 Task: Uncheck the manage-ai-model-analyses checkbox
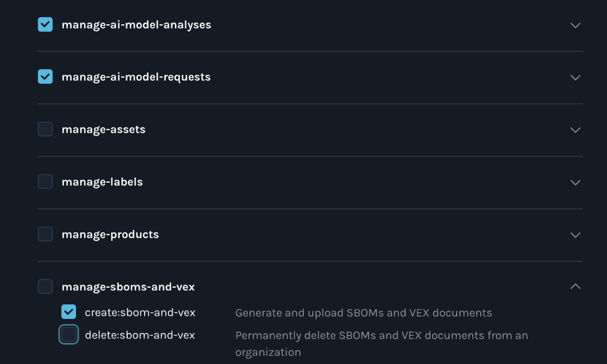click(x=45, y=25)
